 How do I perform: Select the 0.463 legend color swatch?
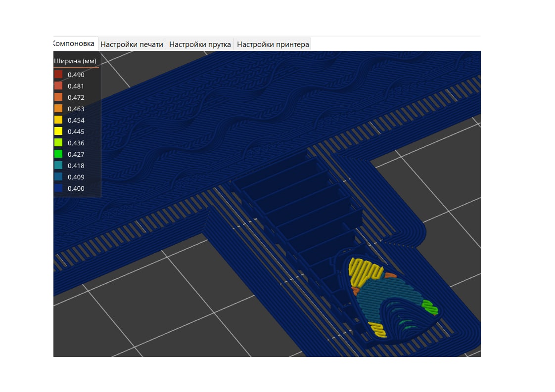click(58, 108)
